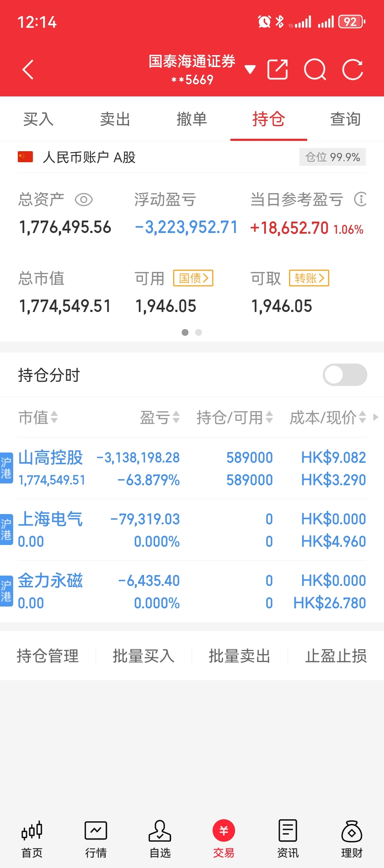Tap the account name 国泰海通证券
This screenshot has width=384, height=868.
coord(192,61)
